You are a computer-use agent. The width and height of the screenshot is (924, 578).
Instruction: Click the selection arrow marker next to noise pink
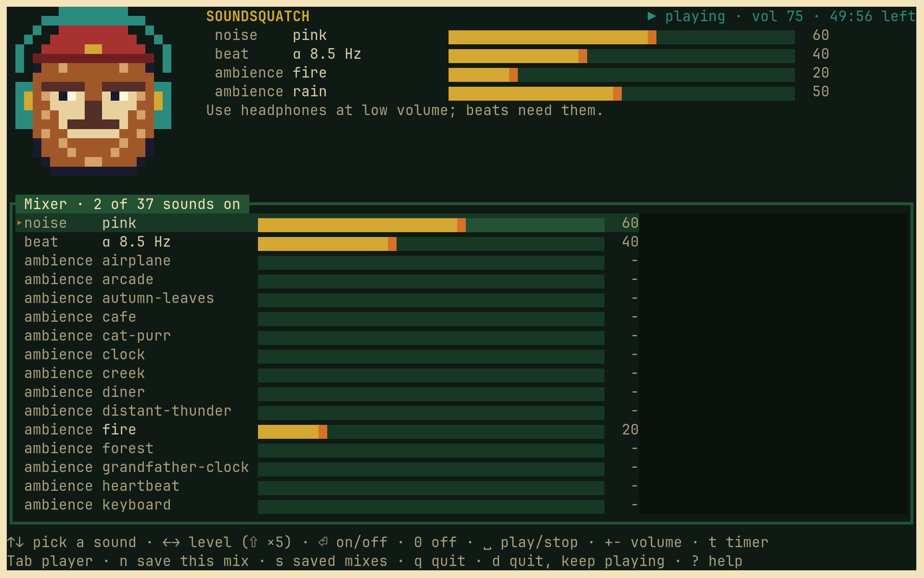click(x=20, y=223)
